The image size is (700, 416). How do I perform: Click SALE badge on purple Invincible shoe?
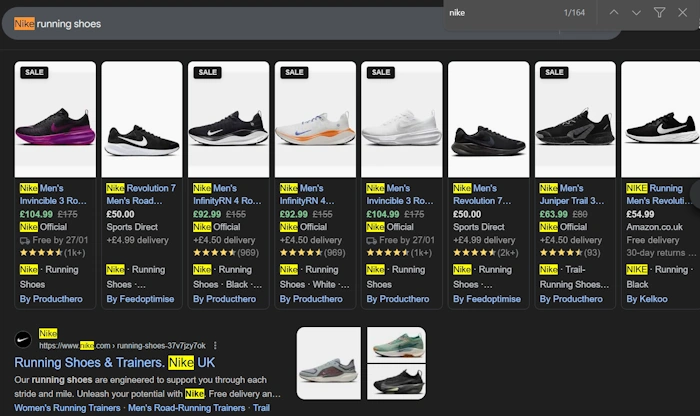34,72
